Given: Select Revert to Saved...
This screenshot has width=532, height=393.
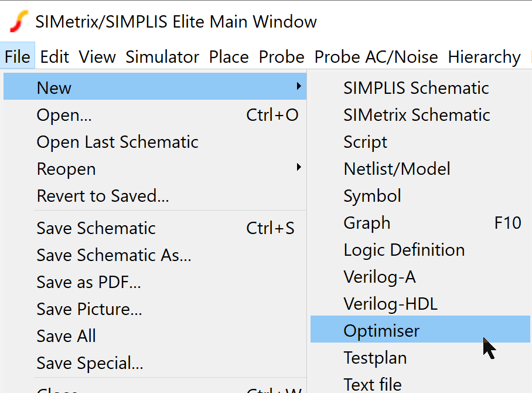Looking at the screenshot, I should (103, 196).
